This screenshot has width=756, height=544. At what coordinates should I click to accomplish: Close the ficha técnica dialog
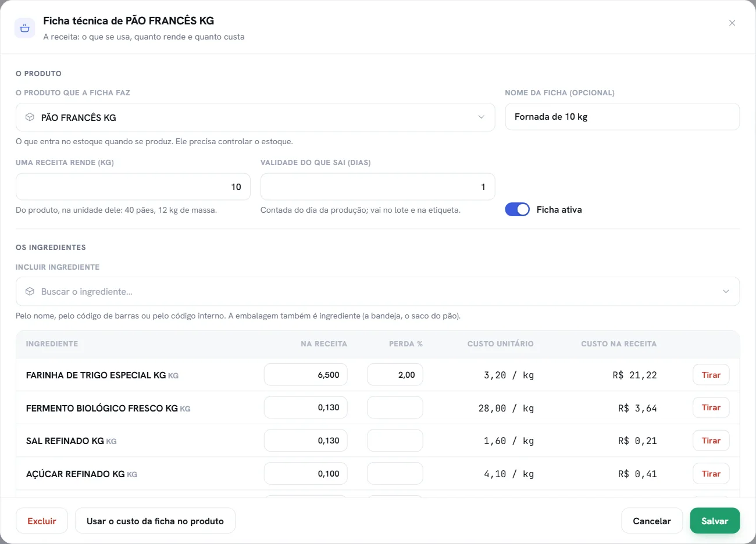tap(732, 23)
